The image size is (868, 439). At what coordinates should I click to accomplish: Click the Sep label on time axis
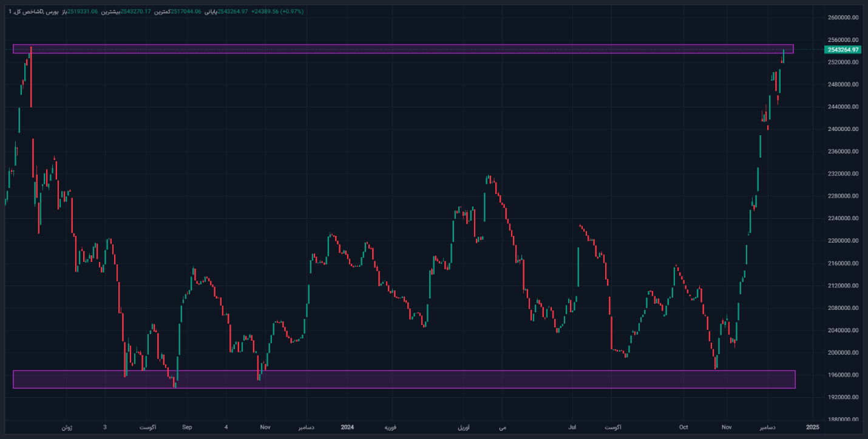pyautogui.click(x=187, y=427)
